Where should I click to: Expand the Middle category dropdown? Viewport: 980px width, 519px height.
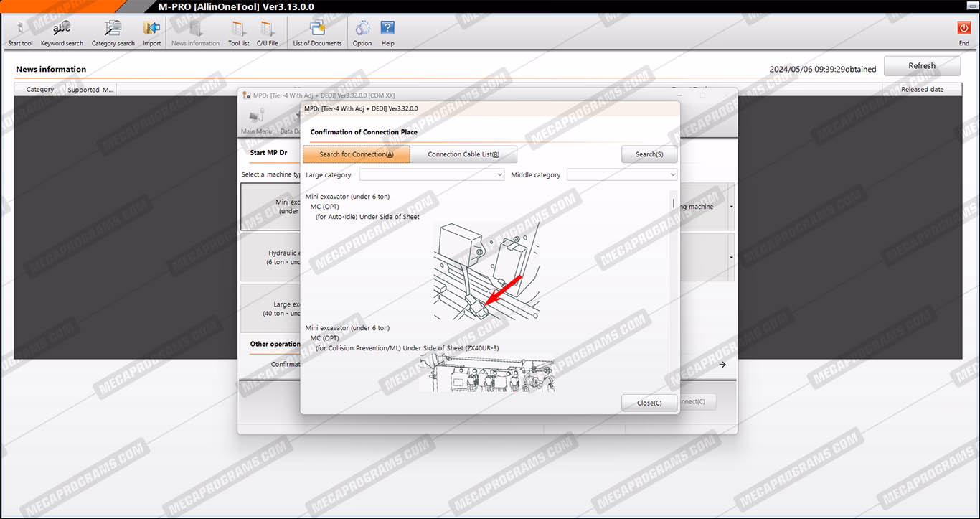[621, 174]
